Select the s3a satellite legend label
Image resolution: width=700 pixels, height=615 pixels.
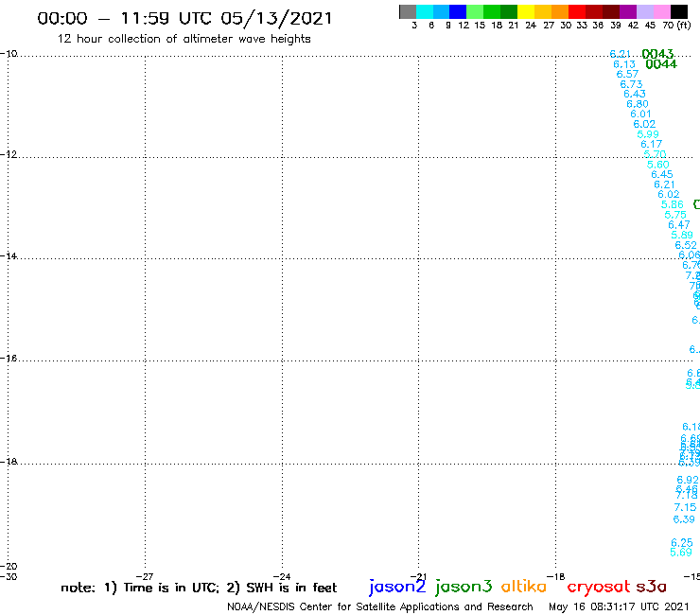pyautogui.click(x=651, y=587)
